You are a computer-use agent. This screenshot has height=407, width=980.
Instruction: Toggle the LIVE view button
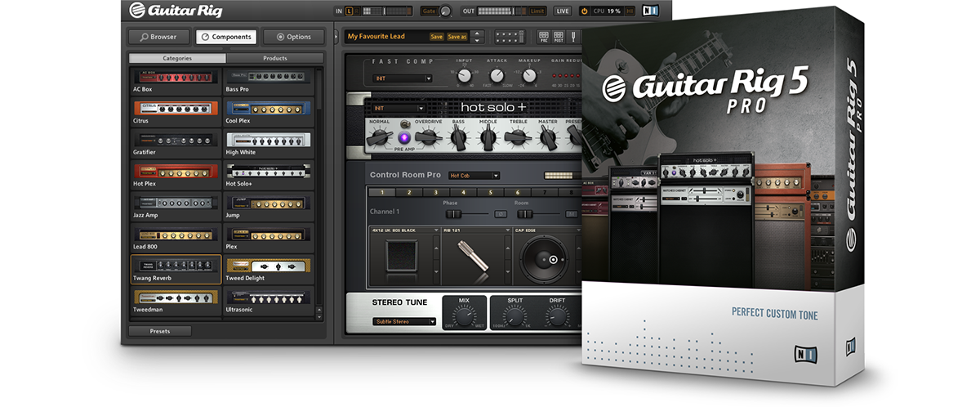click(563, 11)
